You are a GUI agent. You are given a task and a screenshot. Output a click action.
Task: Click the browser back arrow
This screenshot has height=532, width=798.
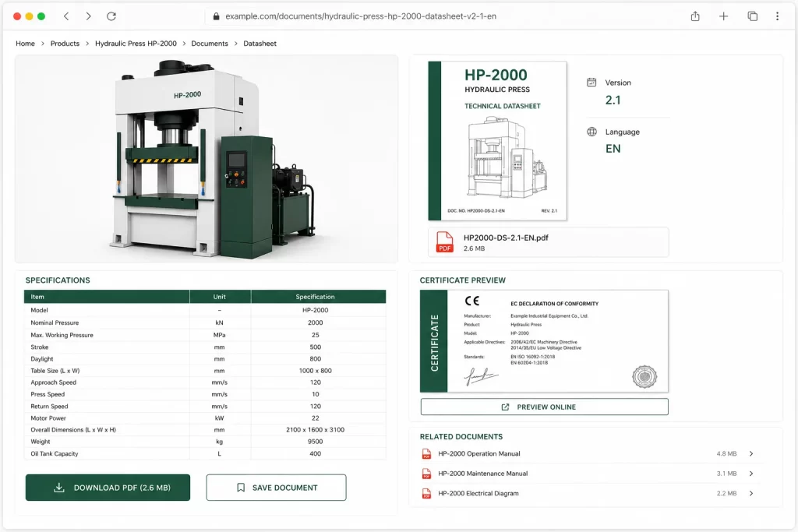click(x=66, y=16)
